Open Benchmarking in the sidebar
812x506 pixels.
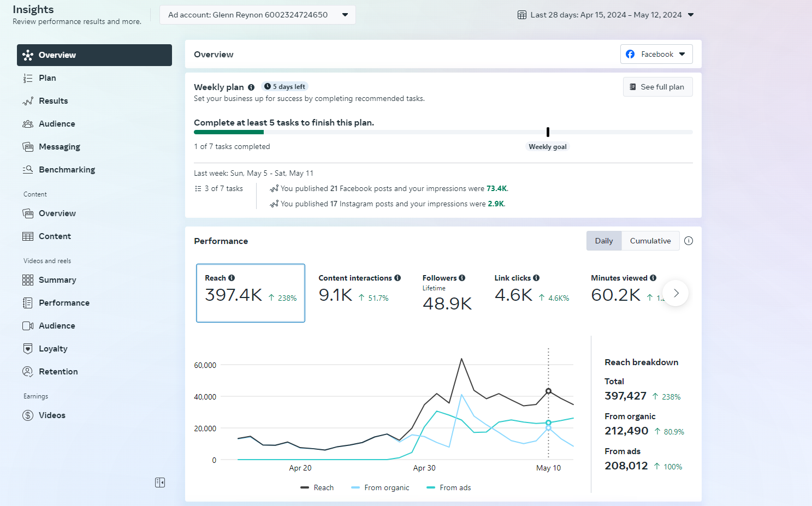67,170
